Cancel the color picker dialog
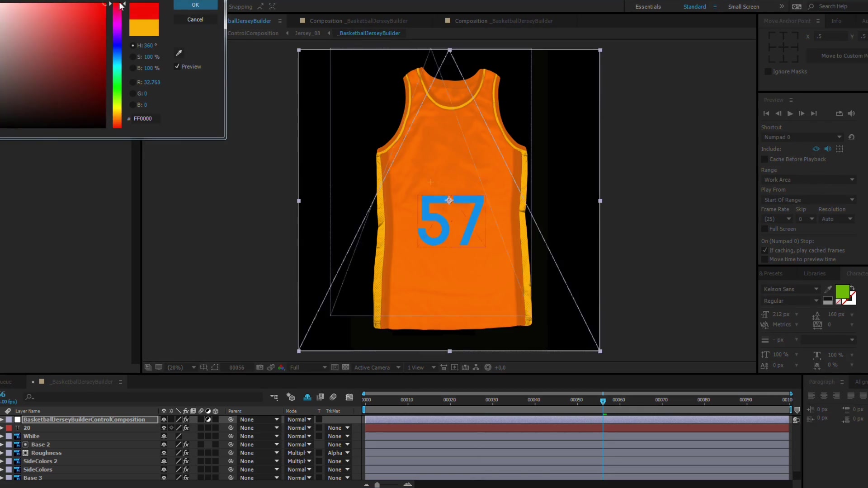 click(195, 19)
